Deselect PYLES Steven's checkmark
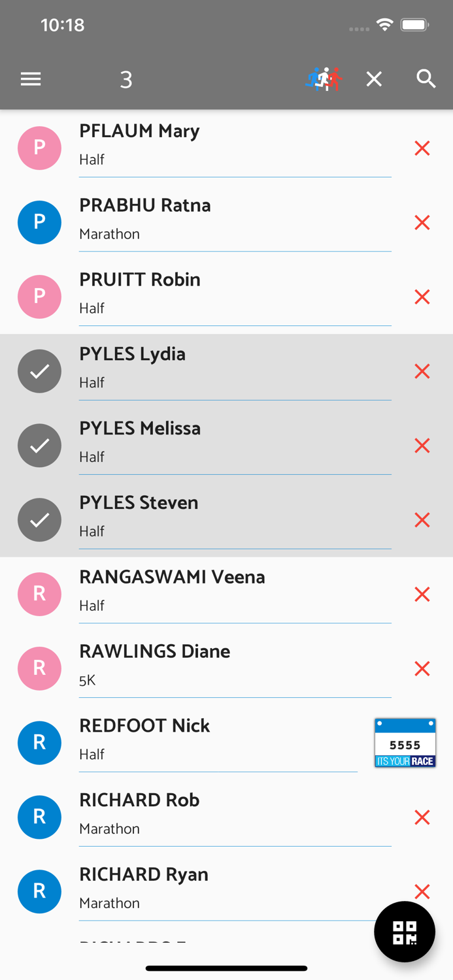Viewport: 453px width, 980px height. pyautogui.click(x=39, y=519)
